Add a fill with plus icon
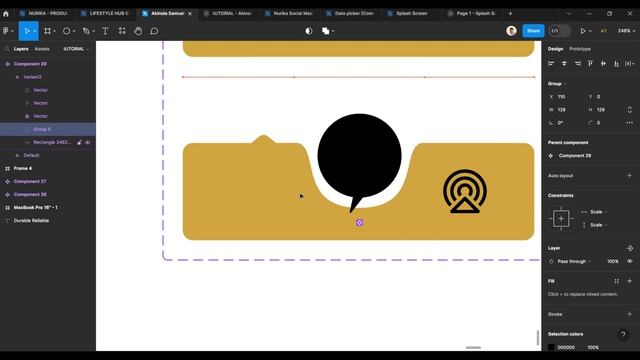The height and width of the screenshot is (360, 640). coord(629,281)
